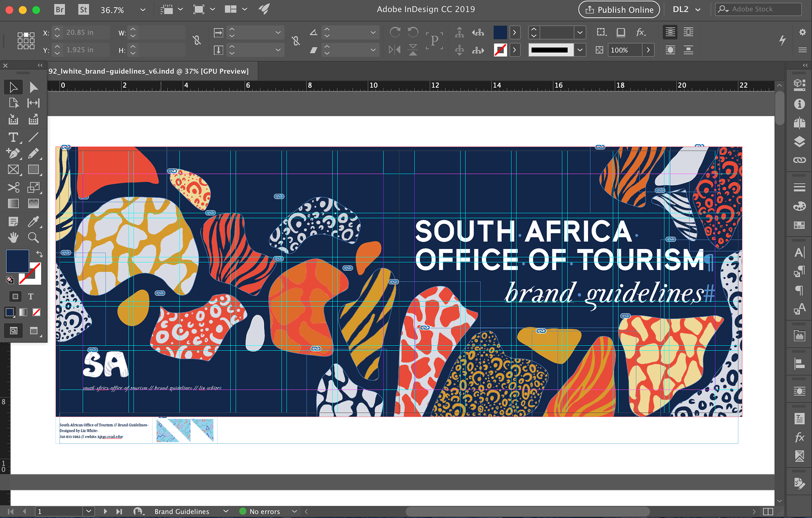Open the Links panel icon
Image resolution: width=812 pixels, height=518 pixels.
coord(799,160)
